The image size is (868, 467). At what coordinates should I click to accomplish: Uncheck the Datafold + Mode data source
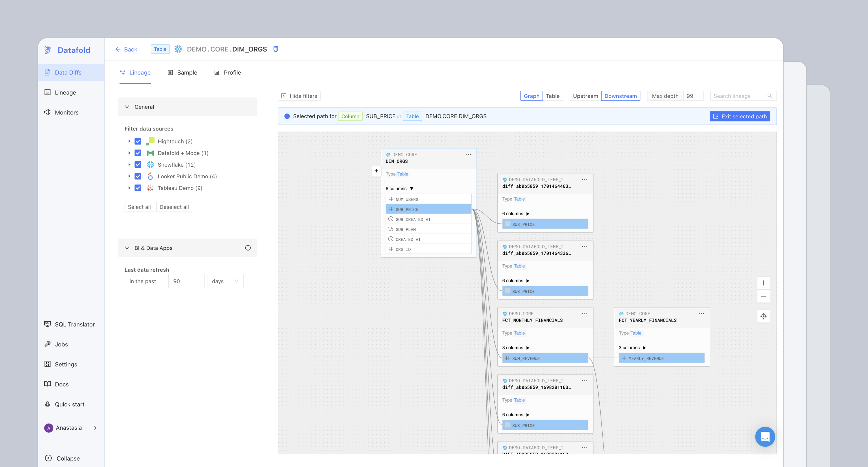138,153
